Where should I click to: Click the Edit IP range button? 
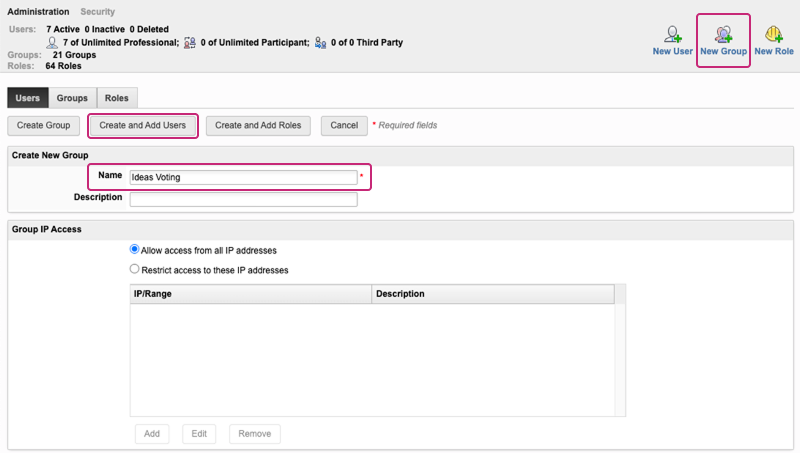click(199, 434)
